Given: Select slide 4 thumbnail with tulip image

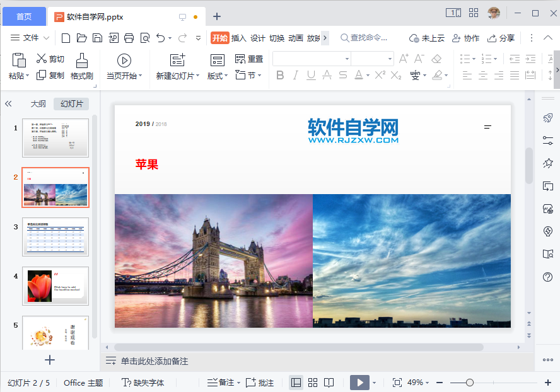Looking at the screenshot, I should (x=55, y=286).
